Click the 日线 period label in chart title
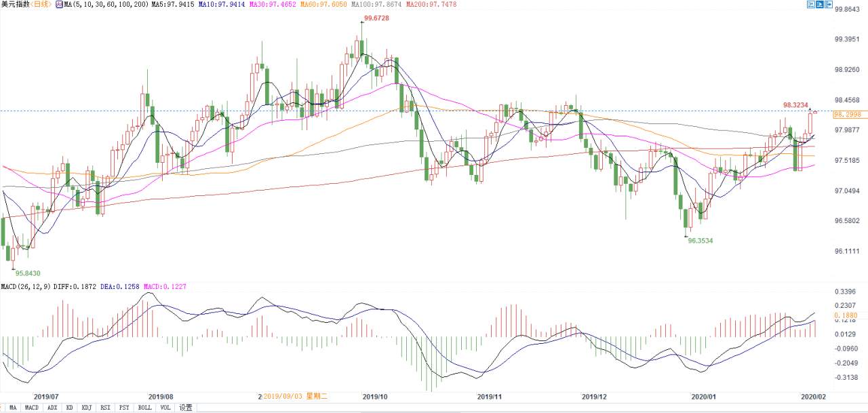 (41, 5)
